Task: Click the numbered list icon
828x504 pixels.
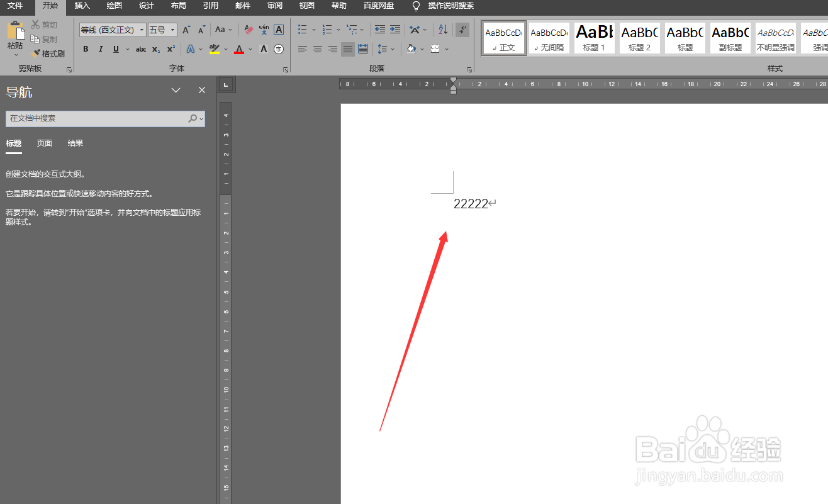Action: [327, 30]
